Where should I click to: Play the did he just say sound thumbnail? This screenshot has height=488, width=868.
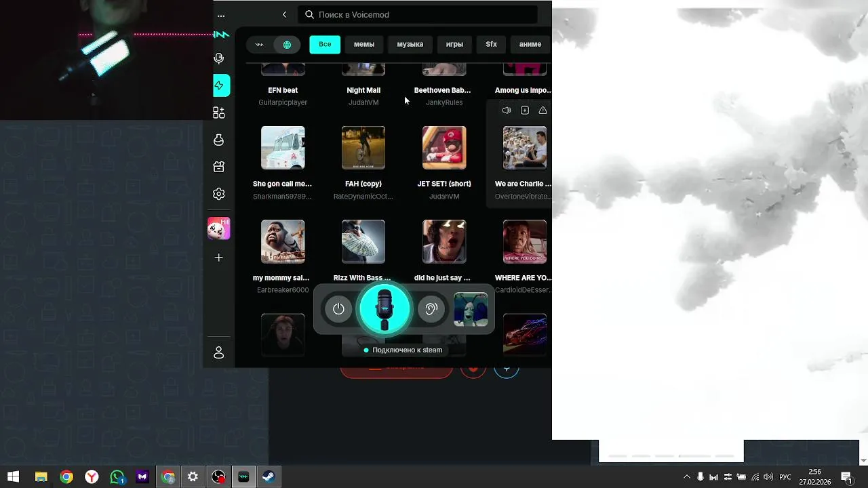click(444, 241)
